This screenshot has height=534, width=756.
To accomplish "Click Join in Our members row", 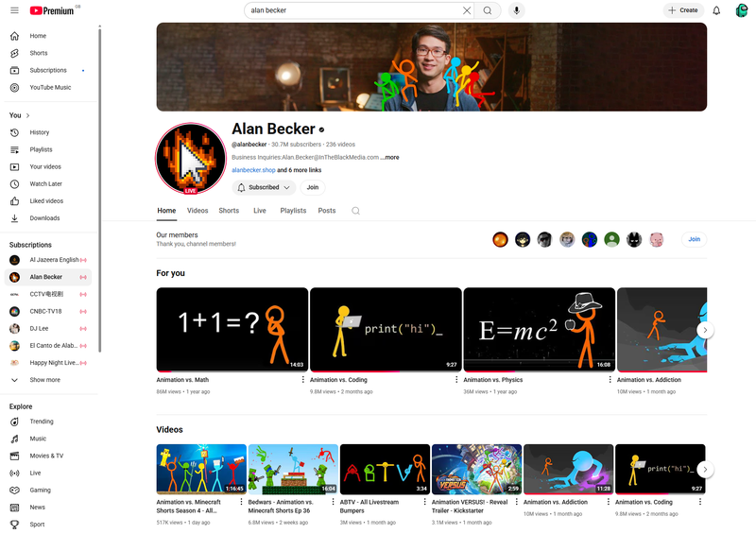I will pyautogui.click(x=695, y=239).
